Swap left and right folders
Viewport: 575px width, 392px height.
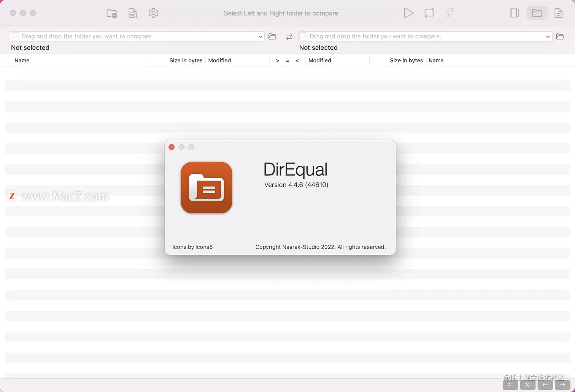tap(289, 37)
